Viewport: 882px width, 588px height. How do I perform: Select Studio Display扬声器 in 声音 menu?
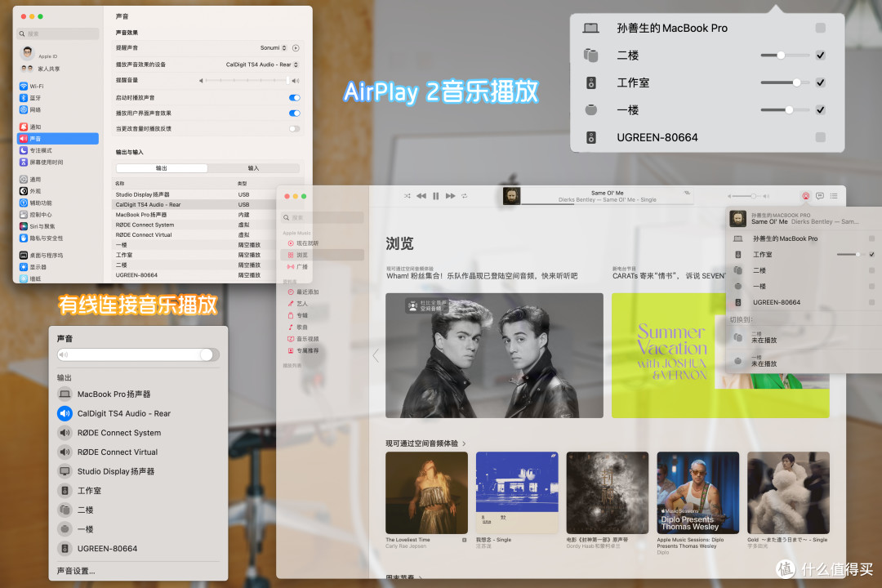click(138, 471)
